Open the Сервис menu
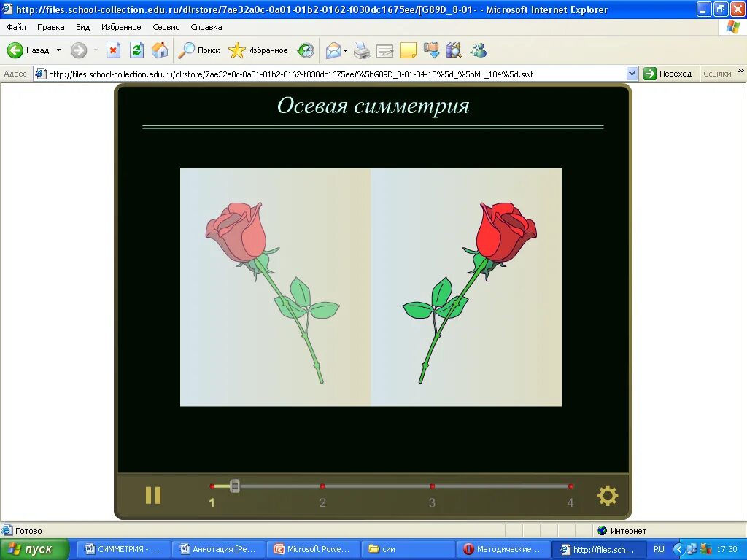This screenshot has width=747, height=560. (x=166, y=27)
